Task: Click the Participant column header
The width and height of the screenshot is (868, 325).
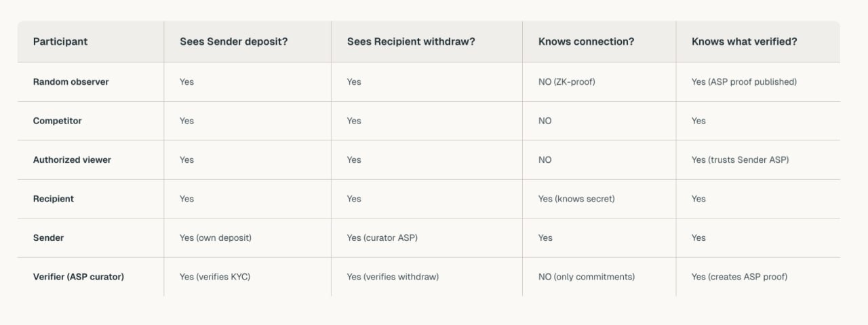Action: click(x=60, y=41)
